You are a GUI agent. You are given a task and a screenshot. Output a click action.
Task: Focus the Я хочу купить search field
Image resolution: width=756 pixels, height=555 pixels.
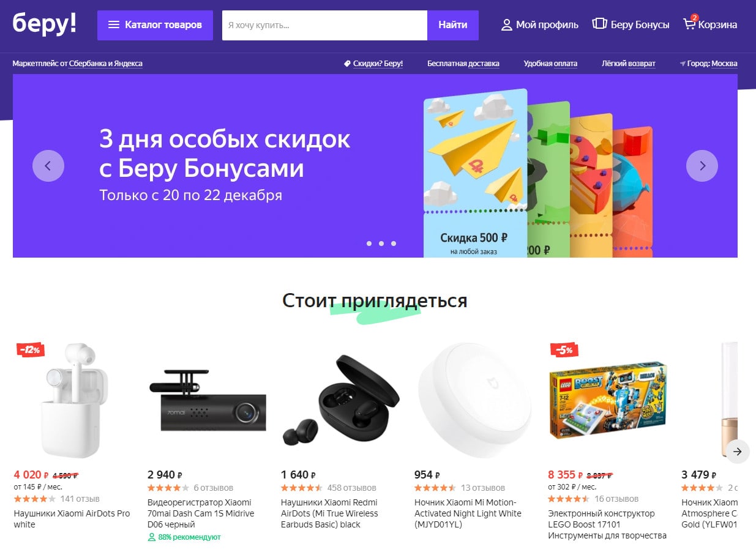tap(324, 25)
